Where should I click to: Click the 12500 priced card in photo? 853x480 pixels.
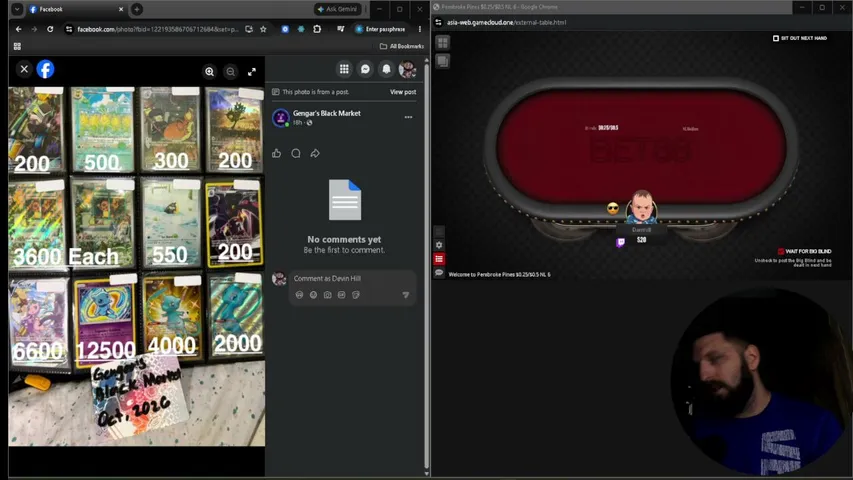[x=104, y=321]
